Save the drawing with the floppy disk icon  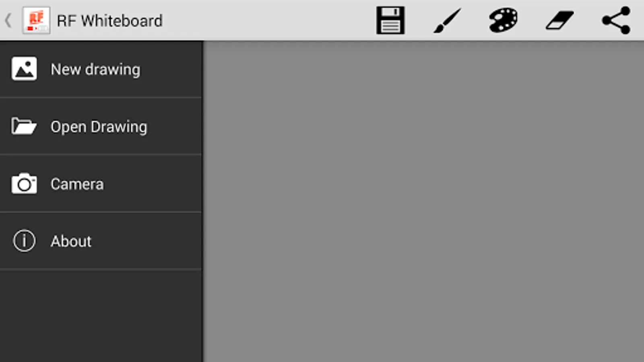390,20
